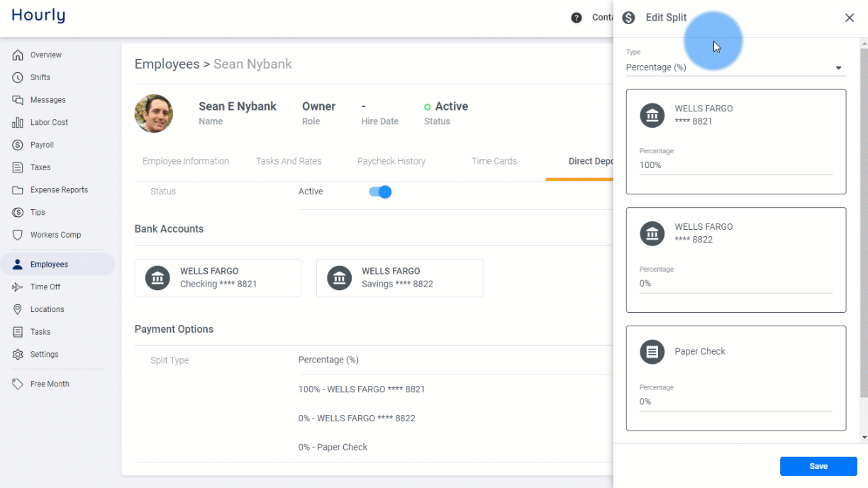The image size is (868, 488).
Task: Click the Time Off airplane icon
Action: click(18, 287)
